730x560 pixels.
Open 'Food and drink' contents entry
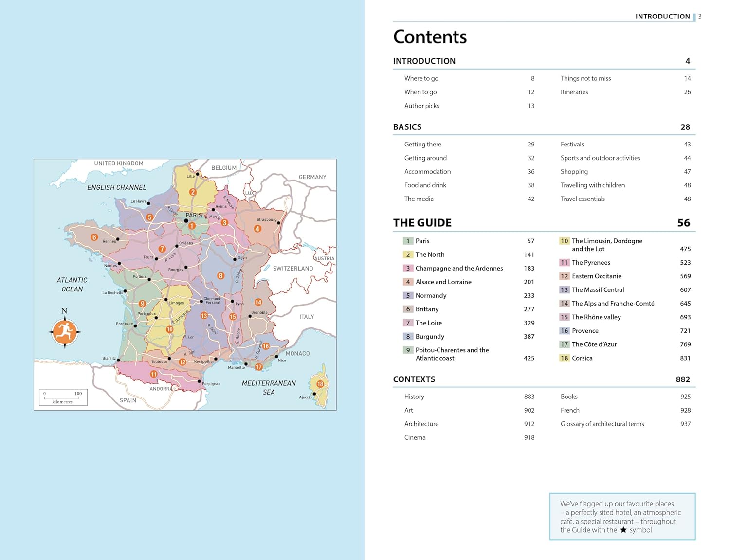point(425,185)
